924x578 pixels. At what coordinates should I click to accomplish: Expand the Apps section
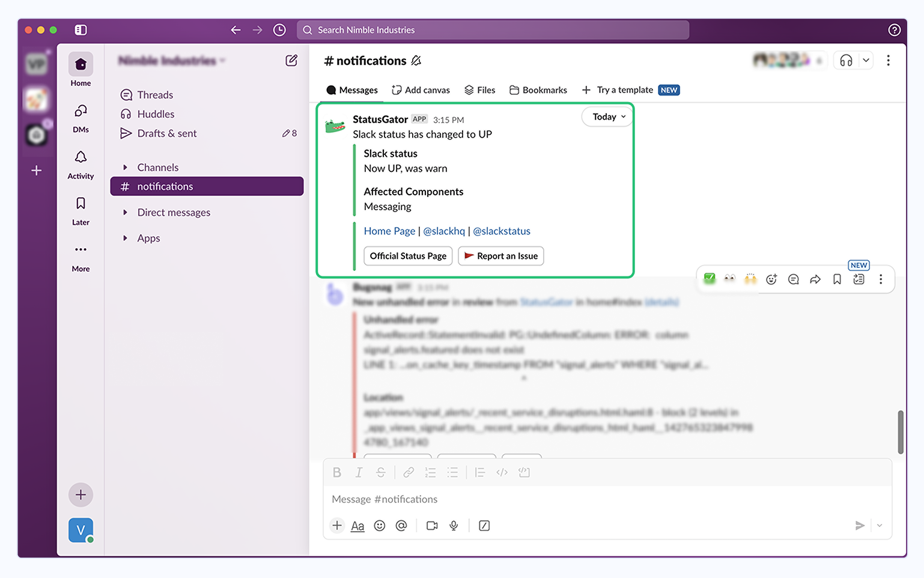pos(125,239)
